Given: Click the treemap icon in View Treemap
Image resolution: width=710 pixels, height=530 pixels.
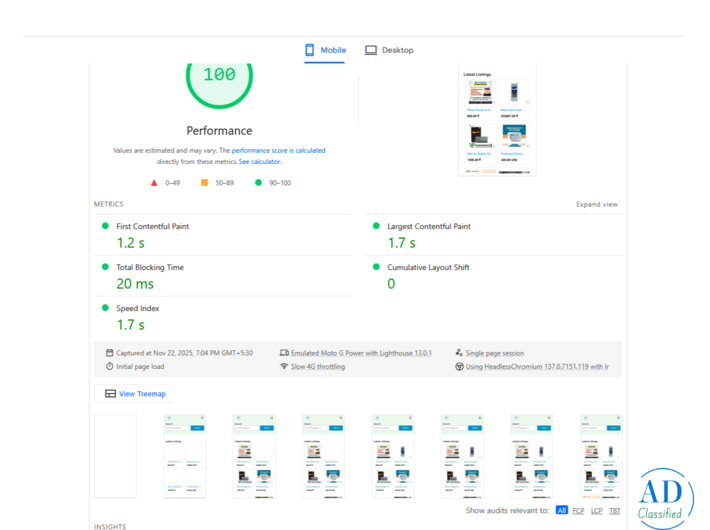Looking at the screenshot, I should (110, 394).
